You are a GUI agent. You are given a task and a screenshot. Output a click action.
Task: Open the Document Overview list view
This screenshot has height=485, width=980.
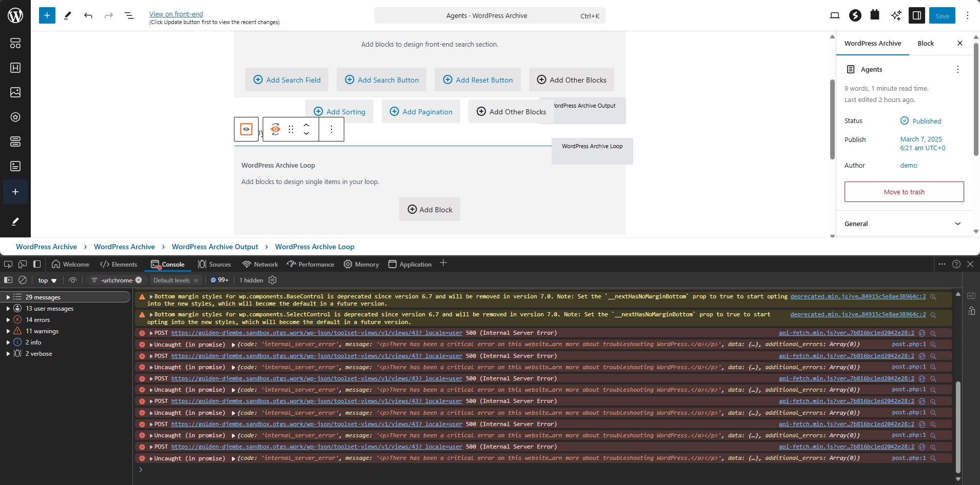pyautogui.click(x=129, y=15)
